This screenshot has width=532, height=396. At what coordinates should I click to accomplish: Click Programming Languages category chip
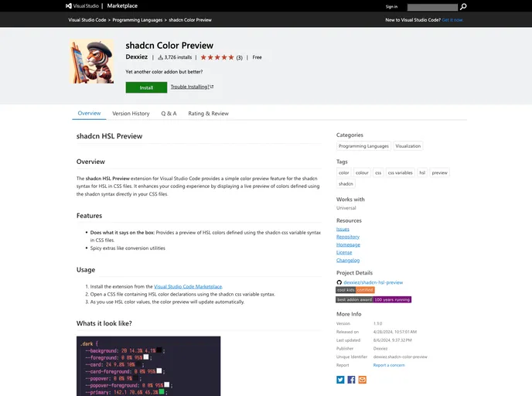363,146
